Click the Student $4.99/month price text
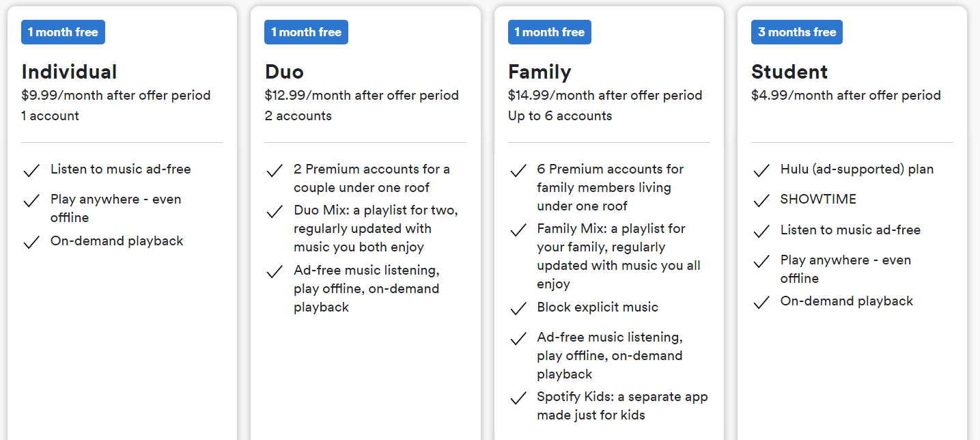 click(x=846, y=95)
